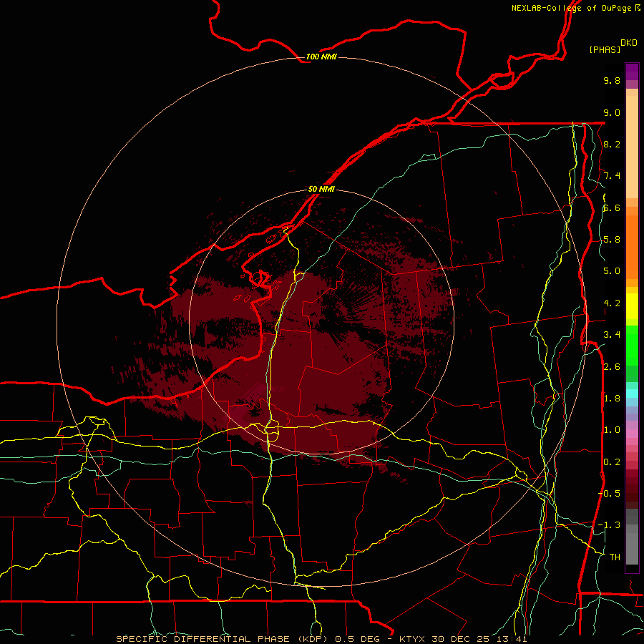The width and height of the screenshot is (644, 644).
Task: Click the 4.2 value on the color scale
Action: point(612,303)
